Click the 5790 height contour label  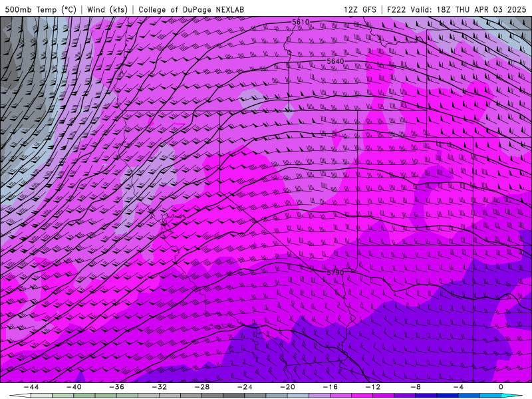336,273
